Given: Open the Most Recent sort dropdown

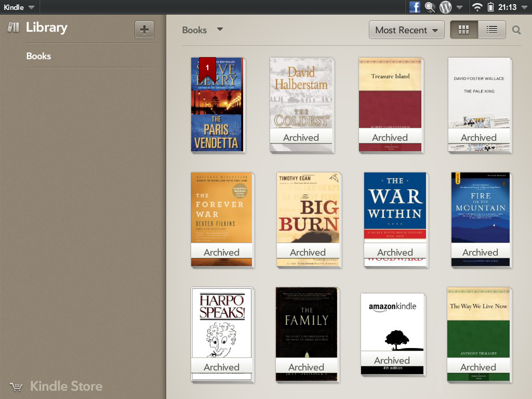Looking at the screenshot, I should (x=406, y=30).
